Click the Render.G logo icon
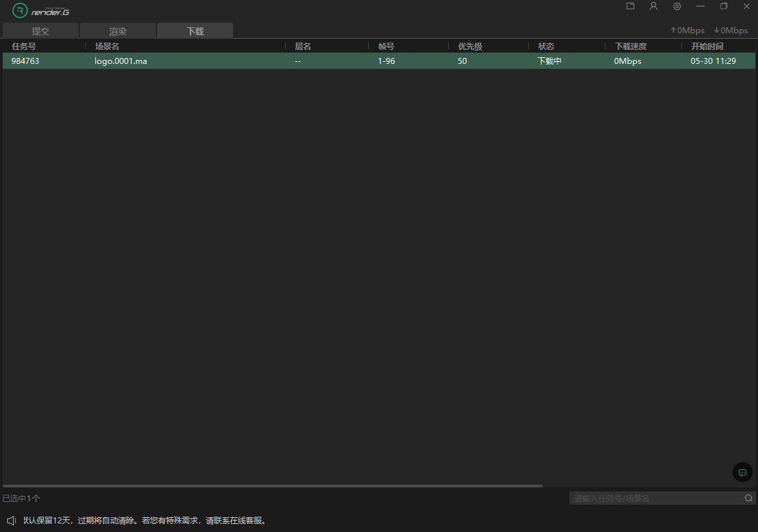Screen dimensions: 758x532 point(20,11)
